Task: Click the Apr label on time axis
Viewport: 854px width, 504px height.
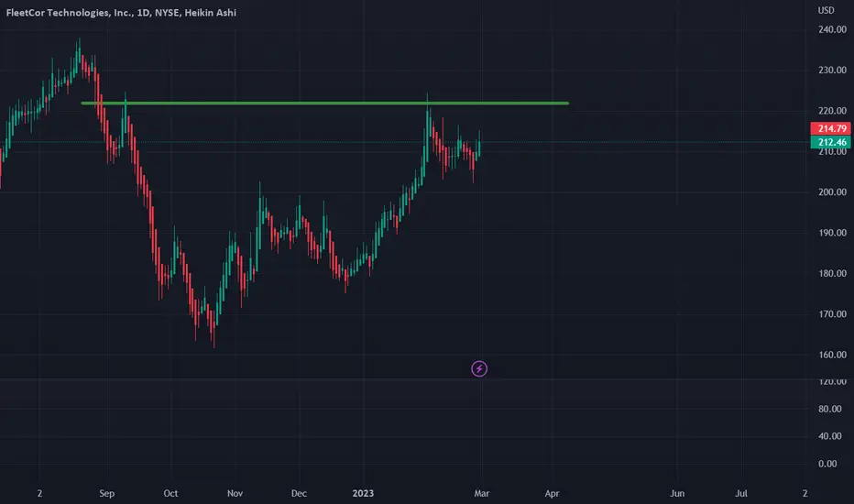Action: click(x=552, y=493)
